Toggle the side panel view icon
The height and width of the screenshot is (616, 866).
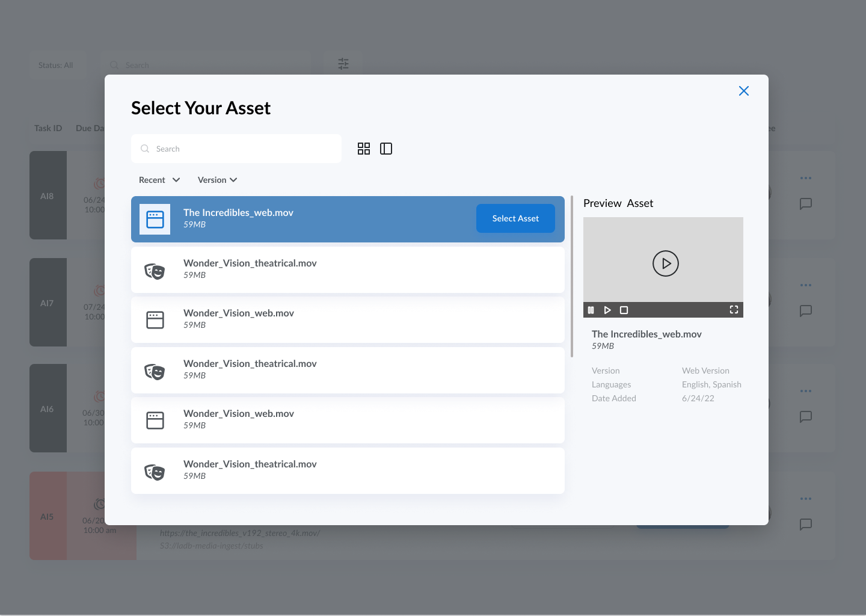point(386,149)
